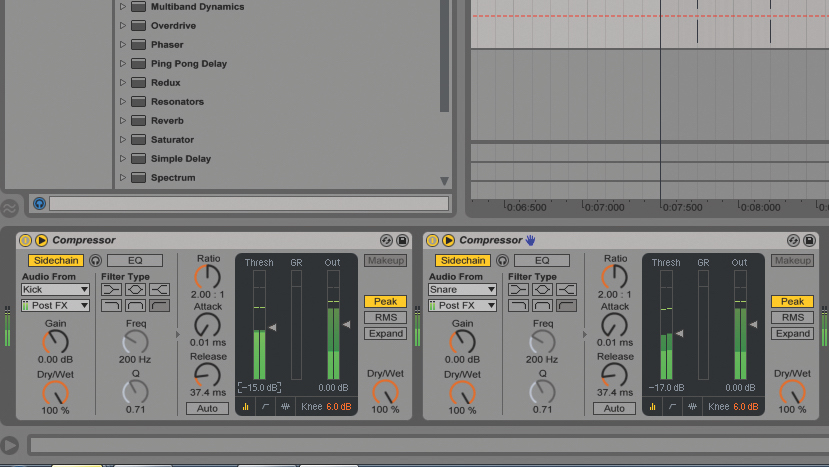
Task: Click sidechain Gain knob on Kick compressor
Action: pyautogui.click(x=56, y=342)
